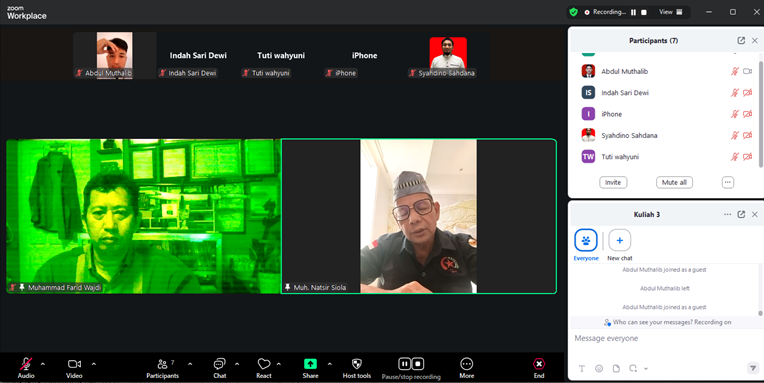Open the View layout menu
Image resolution: width=764 pixels, height=383 pixels.
[x=671, y=12]
